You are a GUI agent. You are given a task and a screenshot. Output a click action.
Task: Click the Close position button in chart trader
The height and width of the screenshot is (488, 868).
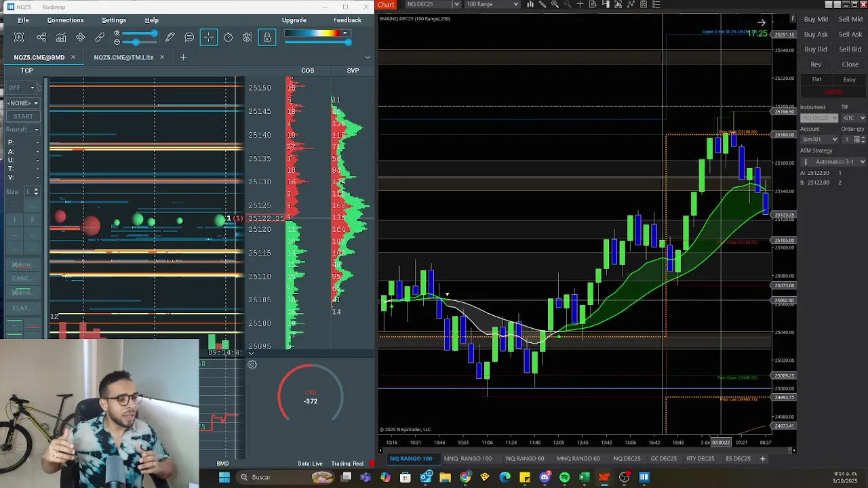tap(850, 64)
